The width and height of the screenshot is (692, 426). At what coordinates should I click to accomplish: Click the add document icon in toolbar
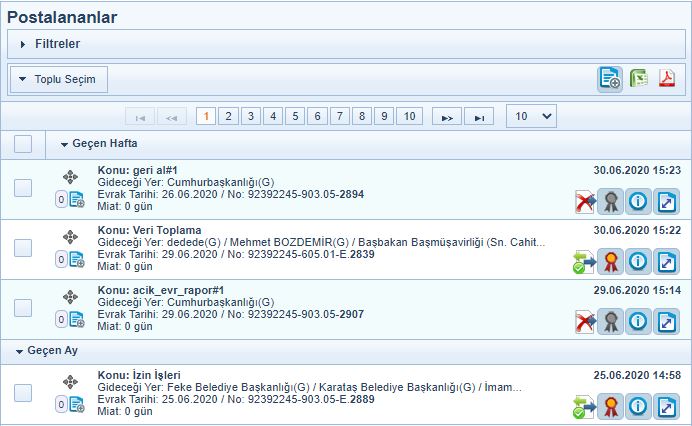tap(609, 79)
